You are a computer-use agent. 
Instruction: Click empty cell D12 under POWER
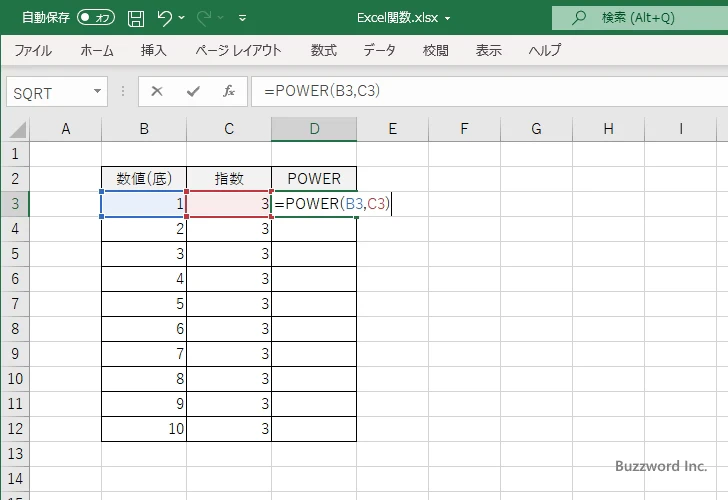(x=314, y=429)
